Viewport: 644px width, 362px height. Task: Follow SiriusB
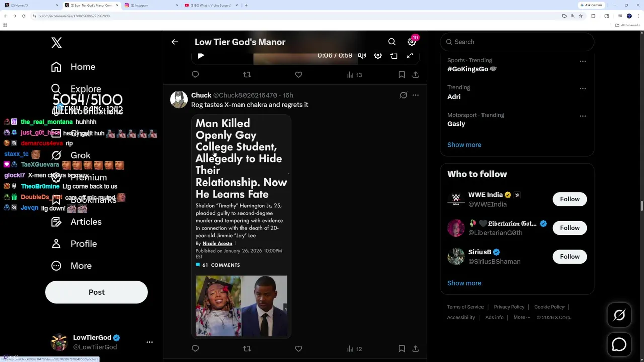point(570,257)
